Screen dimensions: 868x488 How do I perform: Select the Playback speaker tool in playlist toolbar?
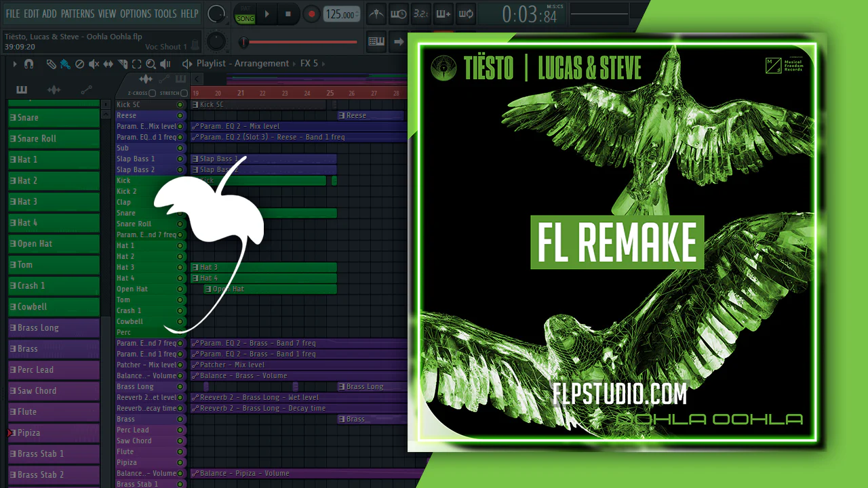click(166, 64)
